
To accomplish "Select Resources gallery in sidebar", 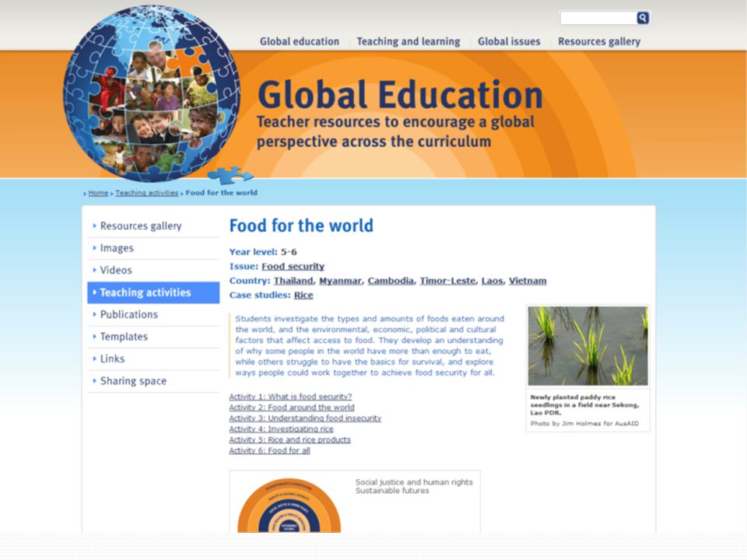I will [x=153, y=226].
